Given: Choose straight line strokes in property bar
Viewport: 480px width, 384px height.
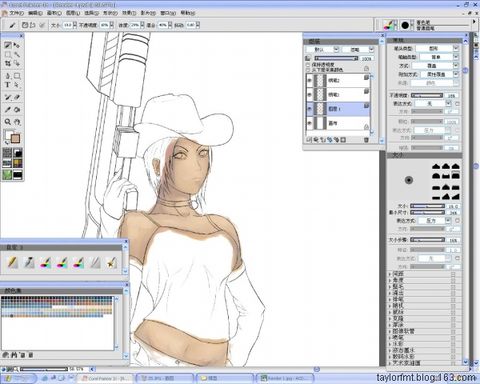Looking at the screenshot, I should click(32, 25).
